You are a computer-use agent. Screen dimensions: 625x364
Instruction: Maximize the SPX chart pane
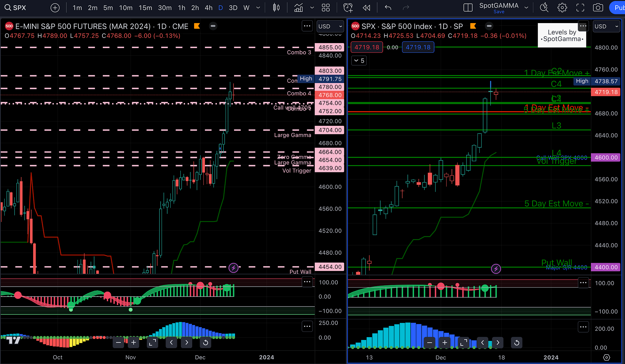click(x=464, y=342)
